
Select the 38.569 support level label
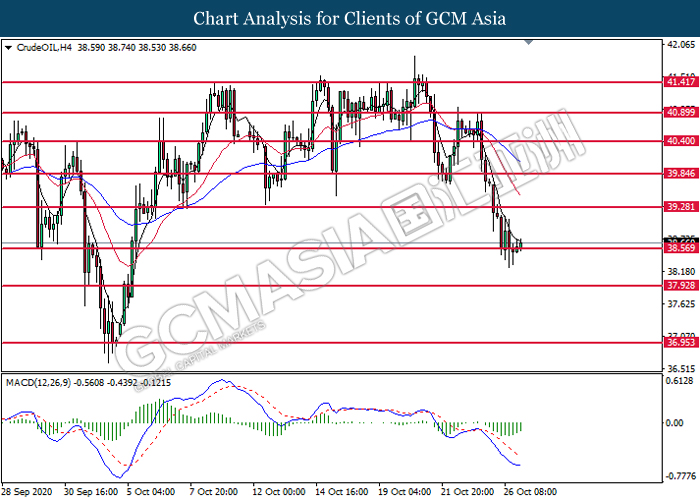click(681, 248)
